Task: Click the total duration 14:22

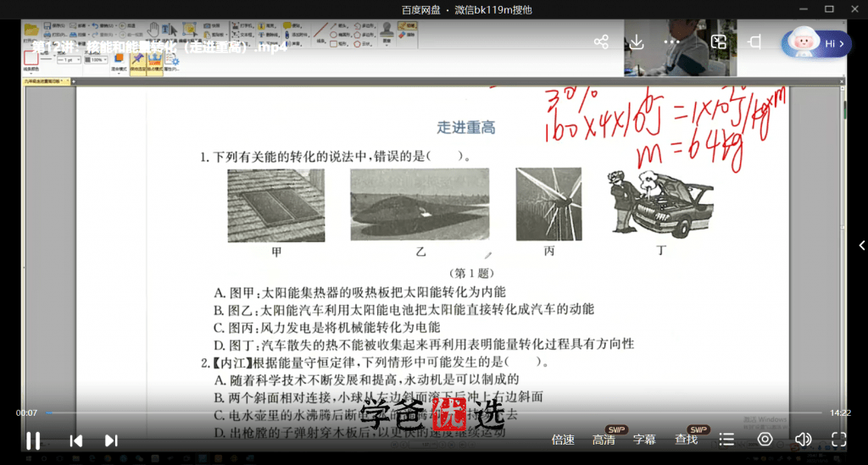Action: (840, 412)
